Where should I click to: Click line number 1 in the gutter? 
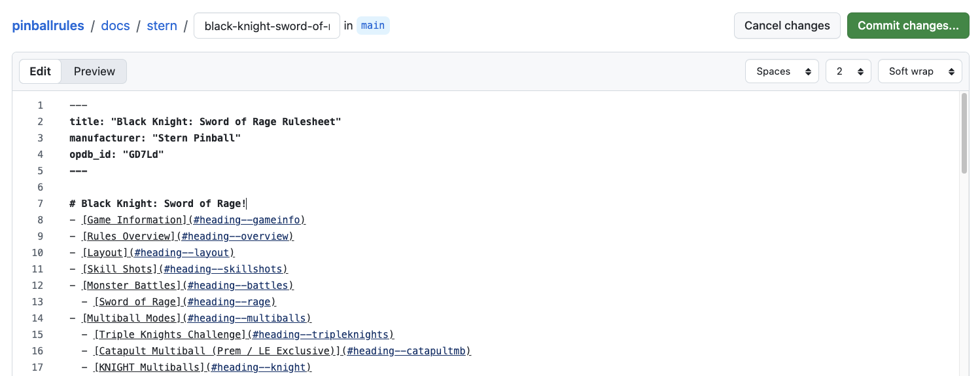click(40, 105)
